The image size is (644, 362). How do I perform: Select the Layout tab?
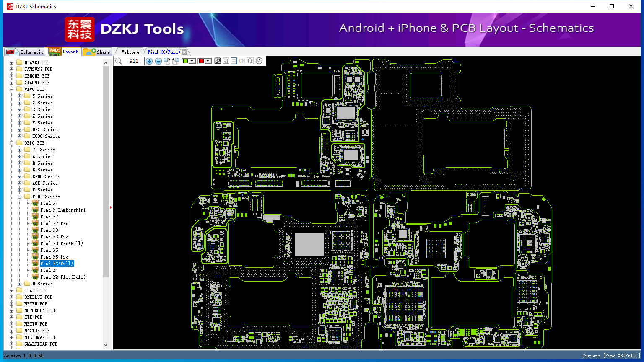pyautogui.click(x=63, y=52)
